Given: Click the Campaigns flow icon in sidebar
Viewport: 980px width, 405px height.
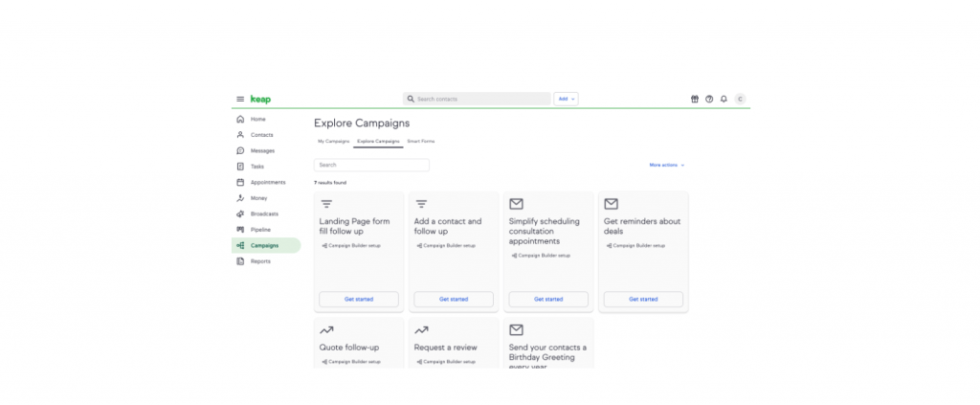Looking at the screenshot, I should 240,246.
